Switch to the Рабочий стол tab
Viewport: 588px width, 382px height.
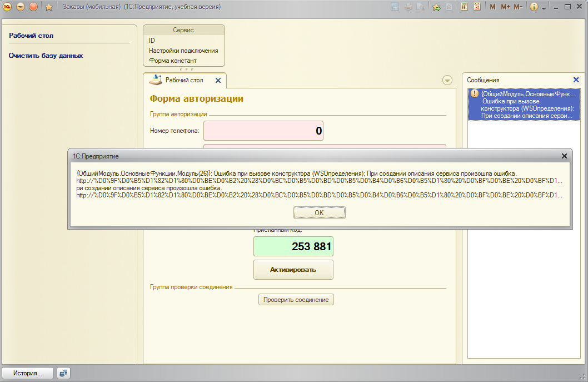pos(184,80)
